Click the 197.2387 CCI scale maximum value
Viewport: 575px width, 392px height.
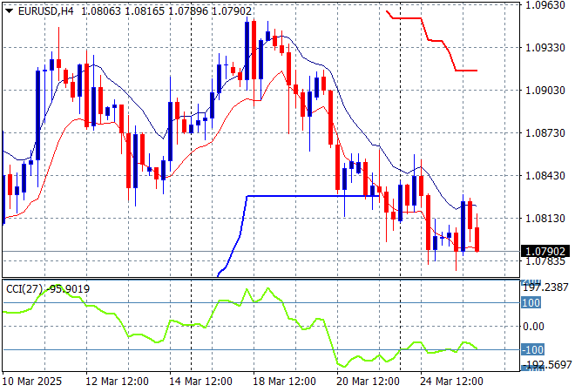coord(545,287)
